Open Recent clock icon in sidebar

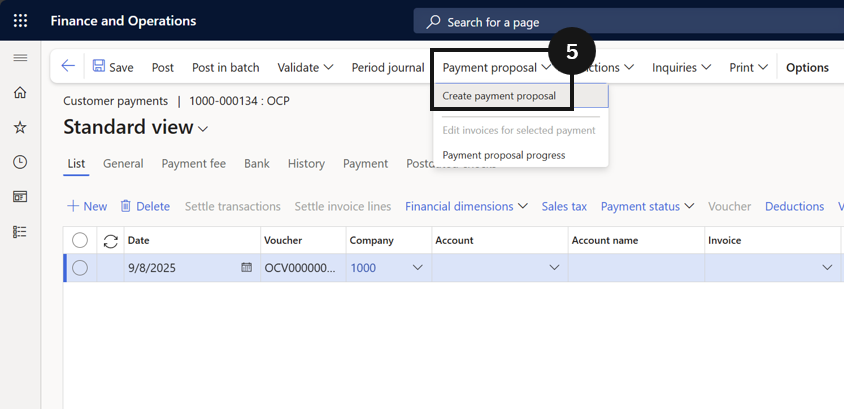(20, 162)
